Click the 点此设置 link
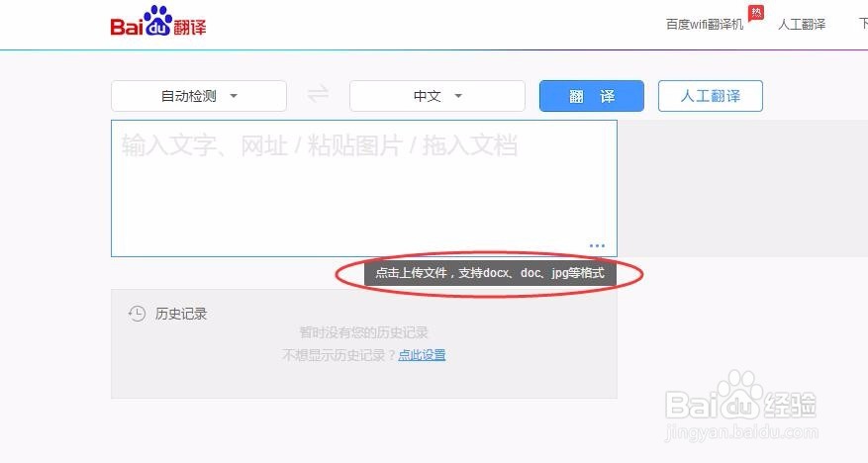Screen dimensions: 868x463 click(x=422, y=355)
